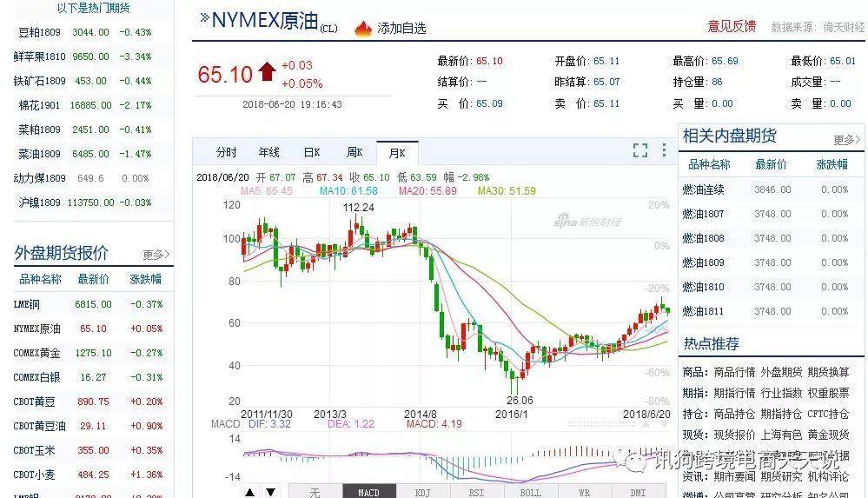Open 燃油1809 related futures
Screen dimensions: 868x498
click(703, 263)
